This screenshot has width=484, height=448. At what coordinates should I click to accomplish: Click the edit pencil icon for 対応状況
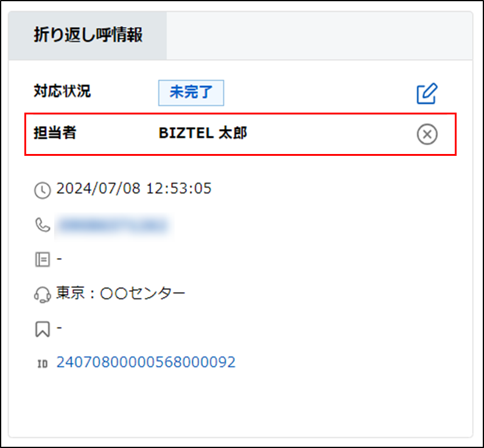pos(427,93)
